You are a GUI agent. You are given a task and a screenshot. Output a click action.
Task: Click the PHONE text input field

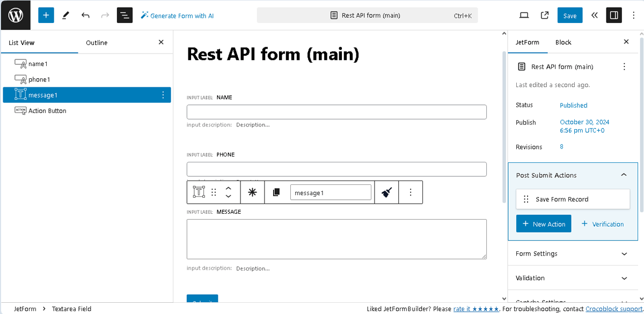coord(336,169)
